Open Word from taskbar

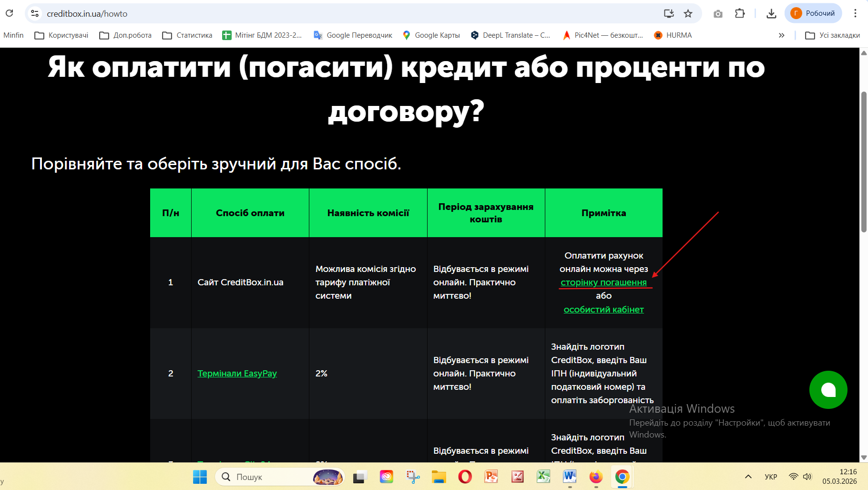(x=570, y=477)
